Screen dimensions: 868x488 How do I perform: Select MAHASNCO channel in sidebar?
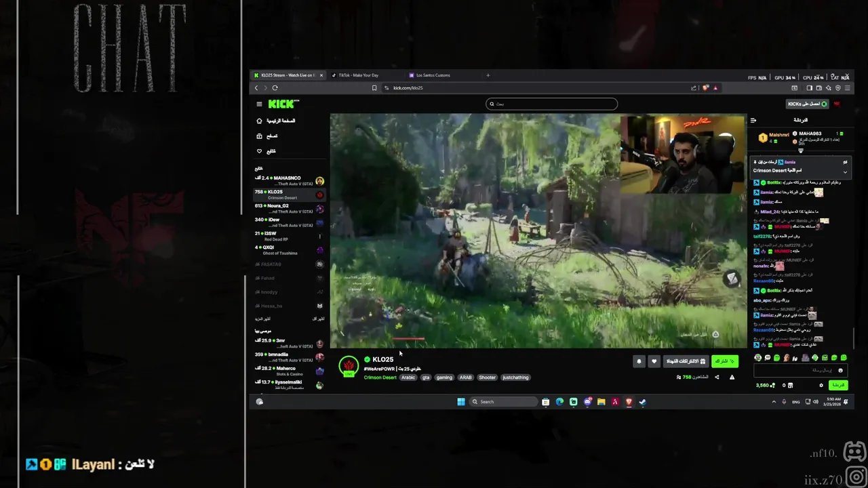click(290, 180)
